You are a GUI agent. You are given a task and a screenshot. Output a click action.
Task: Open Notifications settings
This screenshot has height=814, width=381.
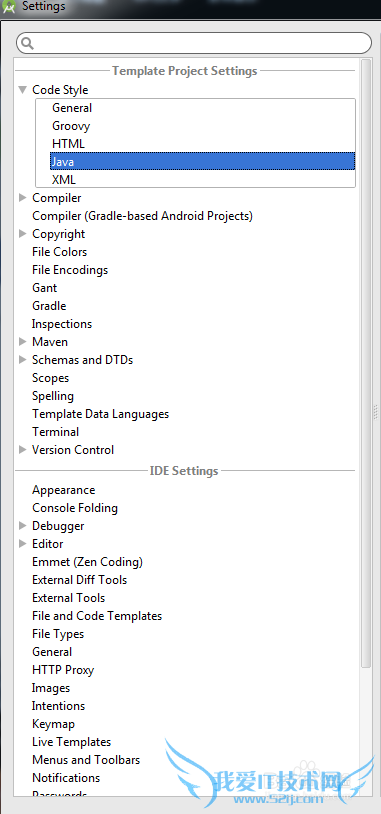(x=66, y=778)
